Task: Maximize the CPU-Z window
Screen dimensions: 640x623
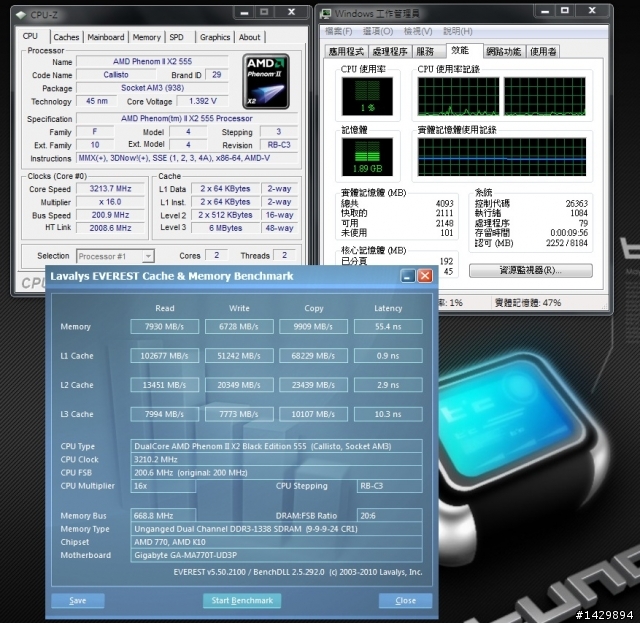Action: 264,12
